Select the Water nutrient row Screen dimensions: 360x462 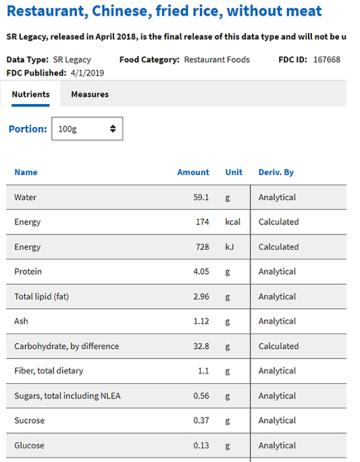point(176,197)
